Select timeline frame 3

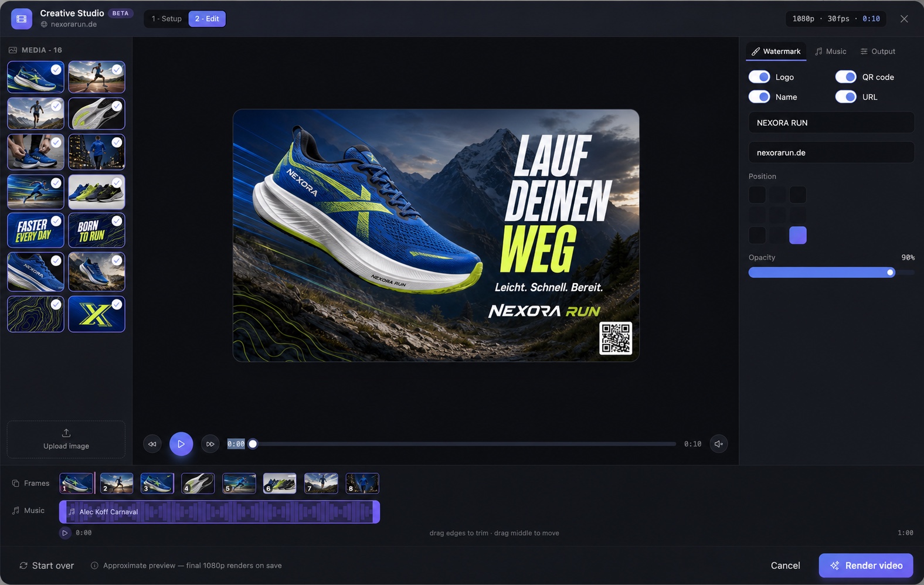tap(157, 484)
